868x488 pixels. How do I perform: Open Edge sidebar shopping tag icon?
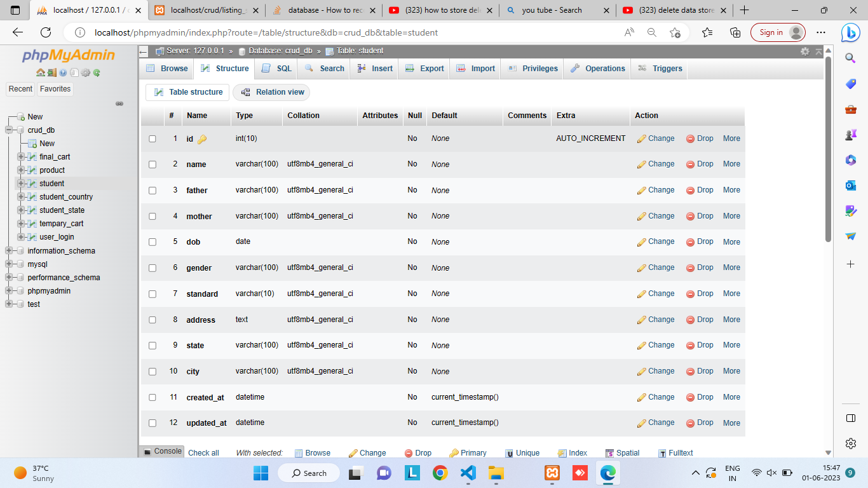(x=851, y=84)
